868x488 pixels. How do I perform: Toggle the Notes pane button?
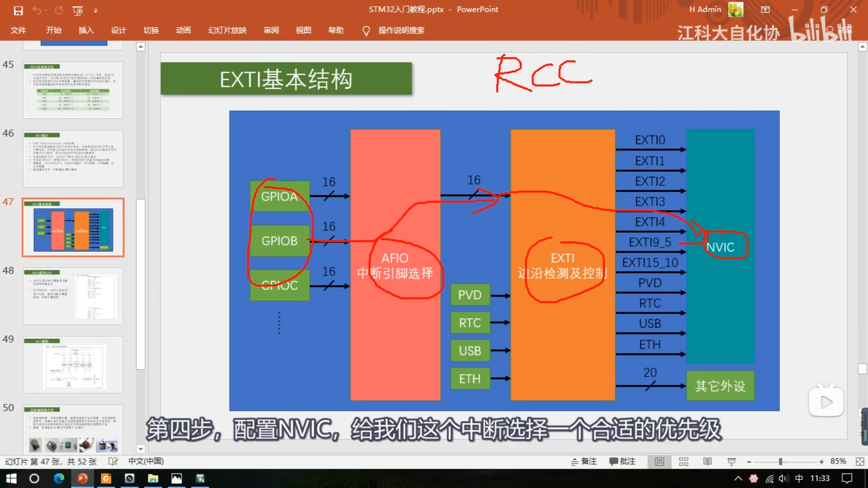584,461
